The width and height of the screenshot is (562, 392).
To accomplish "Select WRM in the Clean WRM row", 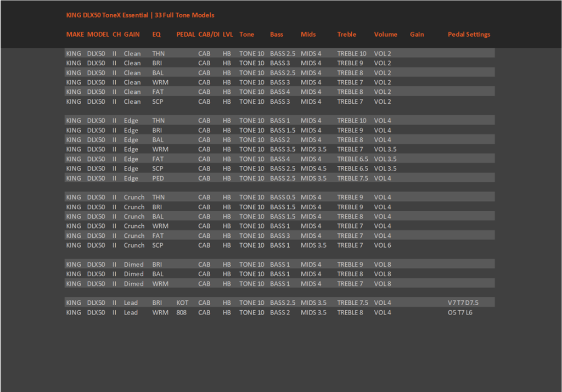I will click(x=160, y=82).
